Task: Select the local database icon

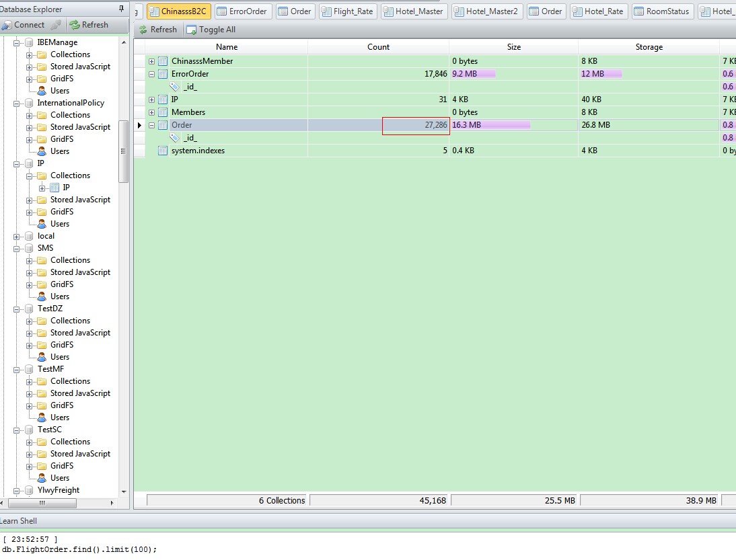Action: coord(29,237)
